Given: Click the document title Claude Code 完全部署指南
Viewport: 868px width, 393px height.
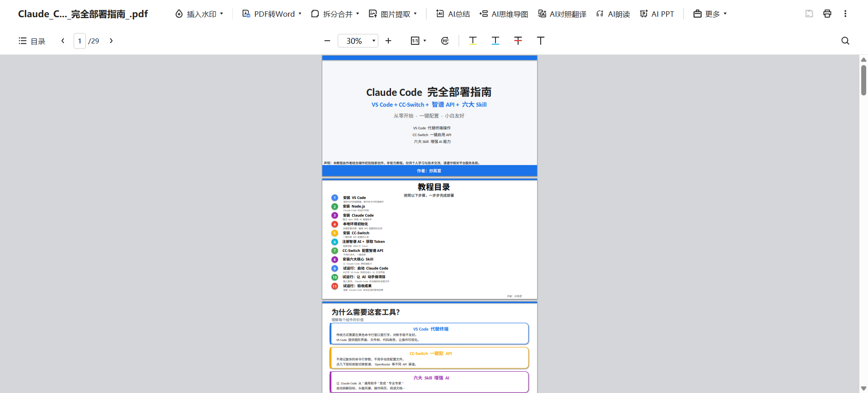Looking at the screenshot, I should (x=429, y=92).
